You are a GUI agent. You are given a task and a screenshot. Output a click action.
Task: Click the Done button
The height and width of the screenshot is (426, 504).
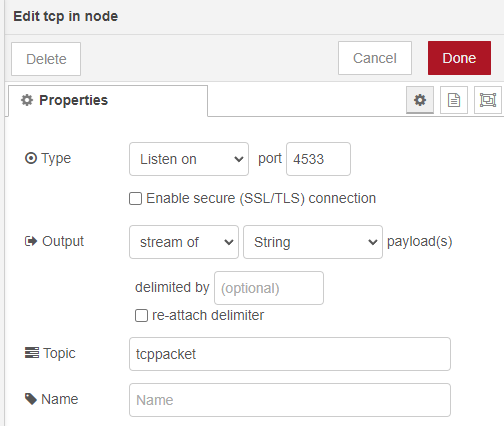point(459,58)
